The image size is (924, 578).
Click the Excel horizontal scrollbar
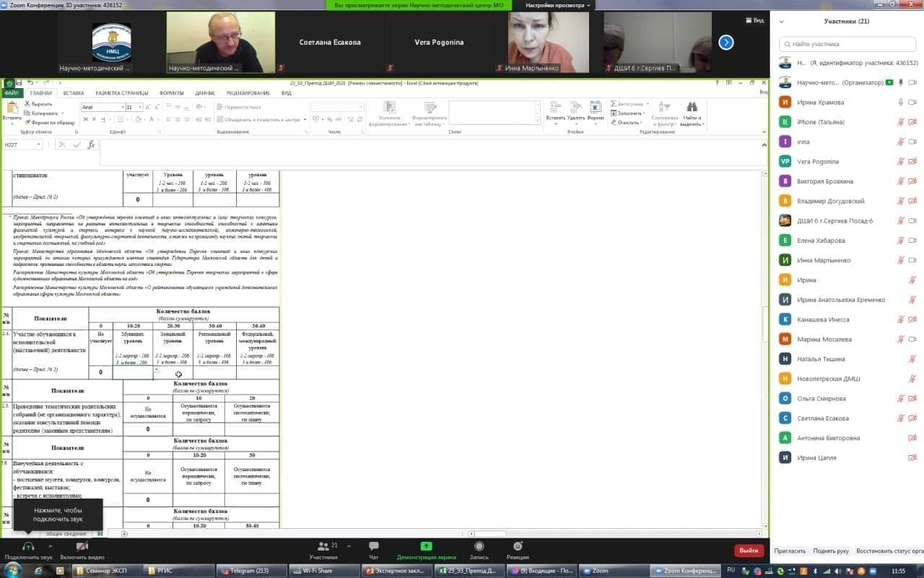point(614,533)
